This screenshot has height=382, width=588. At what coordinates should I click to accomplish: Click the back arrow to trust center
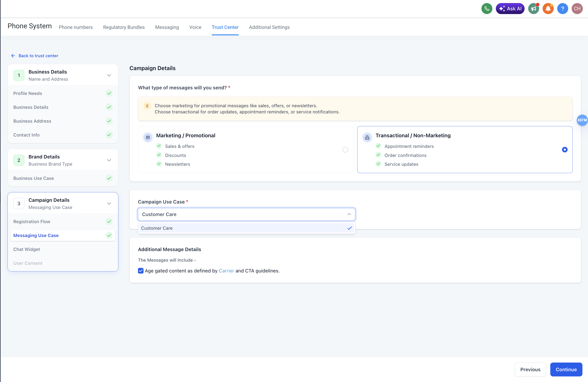pyautogui.click(x=13, y=56)
